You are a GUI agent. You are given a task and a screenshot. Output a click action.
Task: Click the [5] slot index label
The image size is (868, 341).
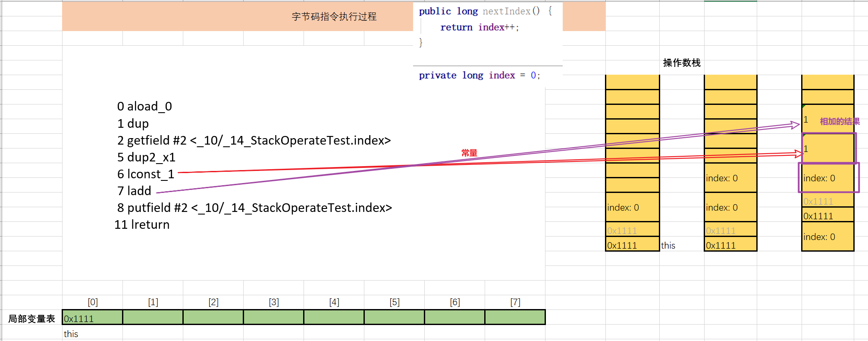(395, 302)
